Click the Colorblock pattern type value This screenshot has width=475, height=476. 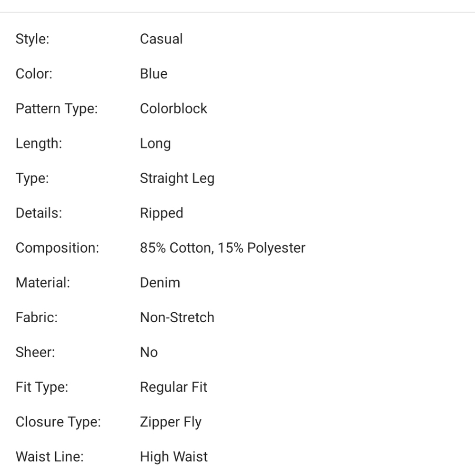[173, 109]
